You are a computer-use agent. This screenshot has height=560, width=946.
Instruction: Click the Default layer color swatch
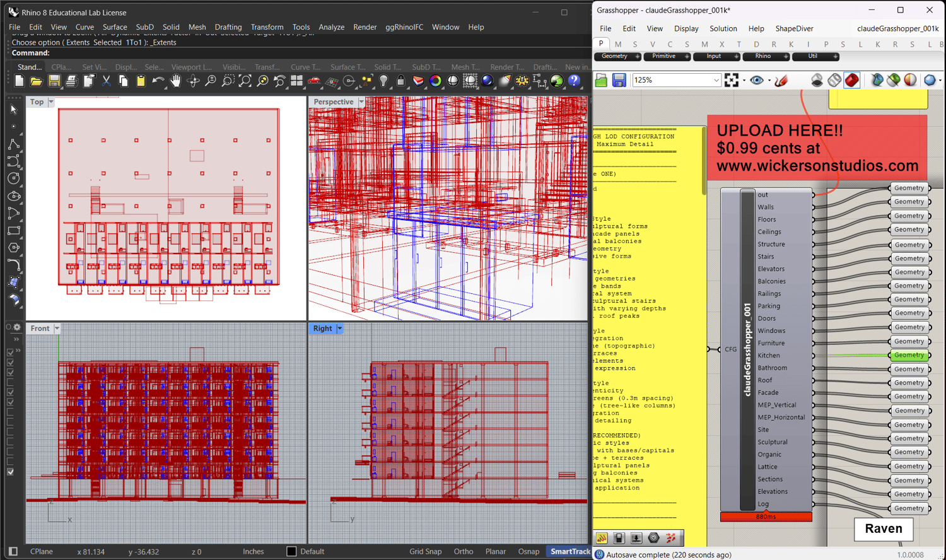[291, 551]
